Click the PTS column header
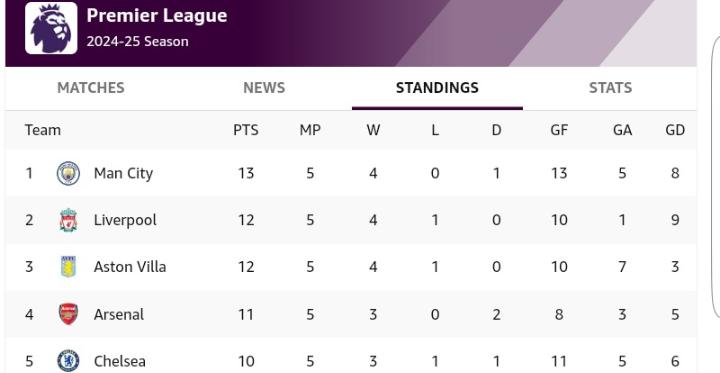The width and height of the screenshot is (720, 373). pyautogui.click(x=246, y=130)
